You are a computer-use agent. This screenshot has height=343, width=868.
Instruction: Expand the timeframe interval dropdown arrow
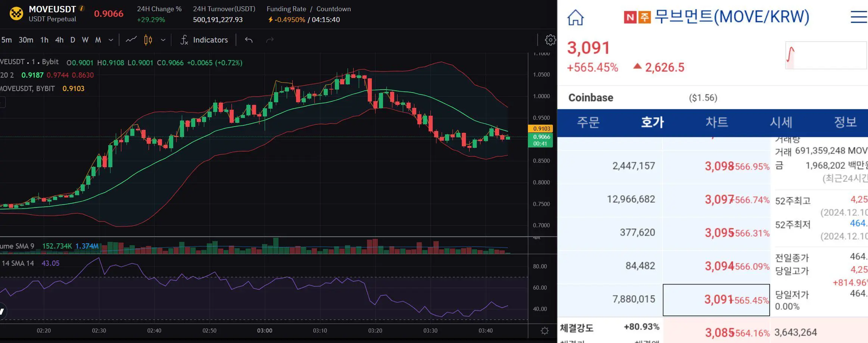coord(111,40)
